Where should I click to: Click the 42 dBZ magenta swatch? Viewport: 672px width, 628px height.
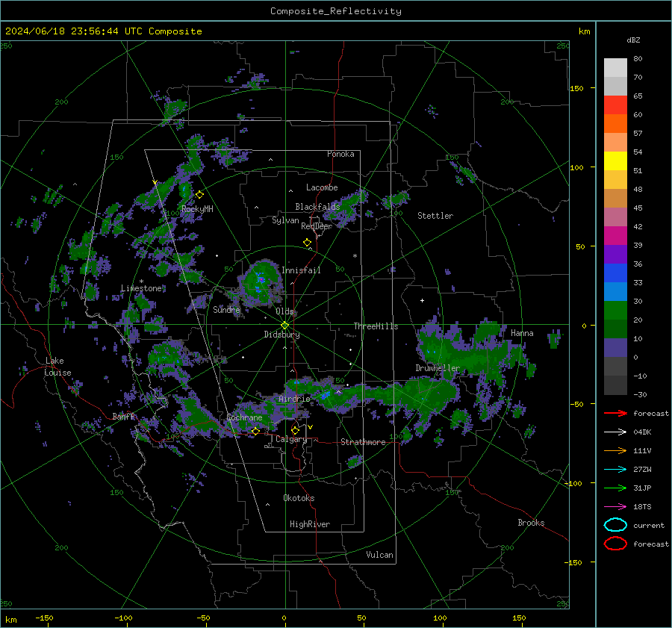[615, 236]
